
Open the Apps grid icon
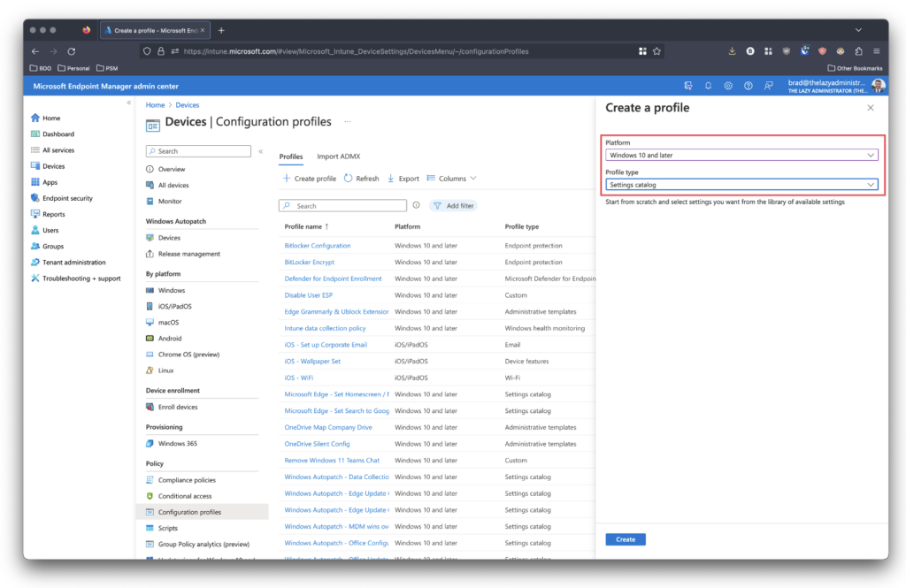[x=35, y=182]
